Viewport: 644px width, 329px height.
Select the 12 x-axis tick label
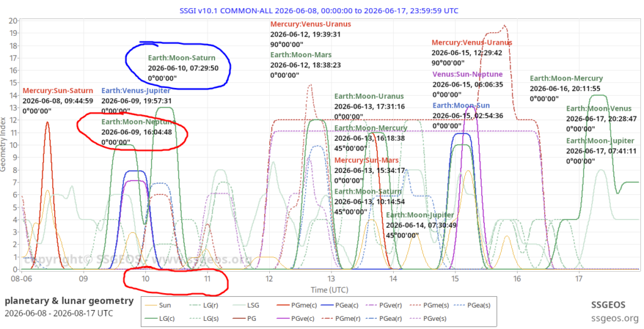269,278
